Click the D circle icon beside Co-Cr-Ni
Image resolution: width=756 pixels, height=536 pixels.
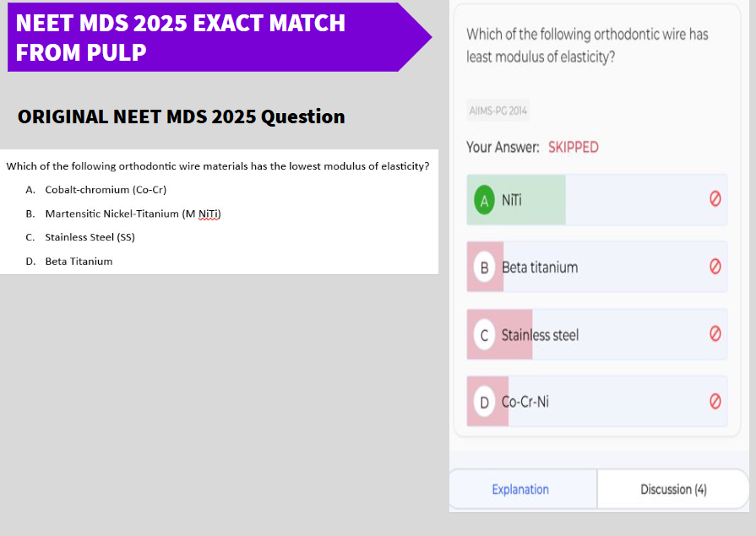[x=484, y=402]
